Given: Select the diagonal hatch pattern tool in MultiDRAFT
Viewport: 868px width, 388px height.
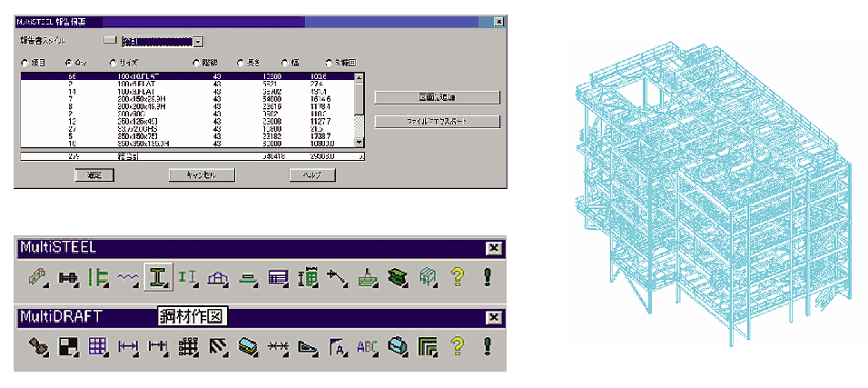Looking at the screenshot, I should pyautogui.click(x=218, y=346).
